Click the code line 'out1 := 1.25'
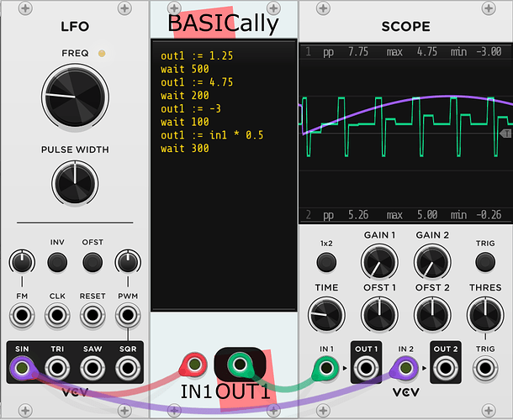The image size is (513, 420). tap(197, 56)
